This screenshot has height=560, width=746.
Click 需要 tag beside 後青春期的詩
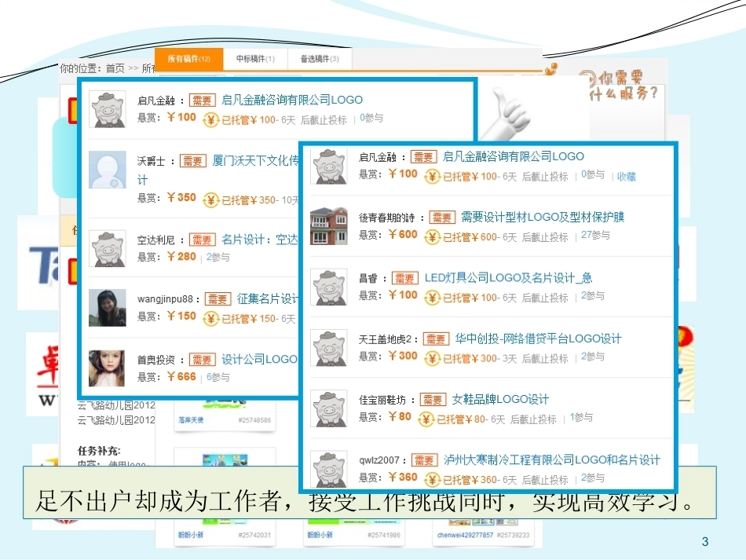[442, 218]
